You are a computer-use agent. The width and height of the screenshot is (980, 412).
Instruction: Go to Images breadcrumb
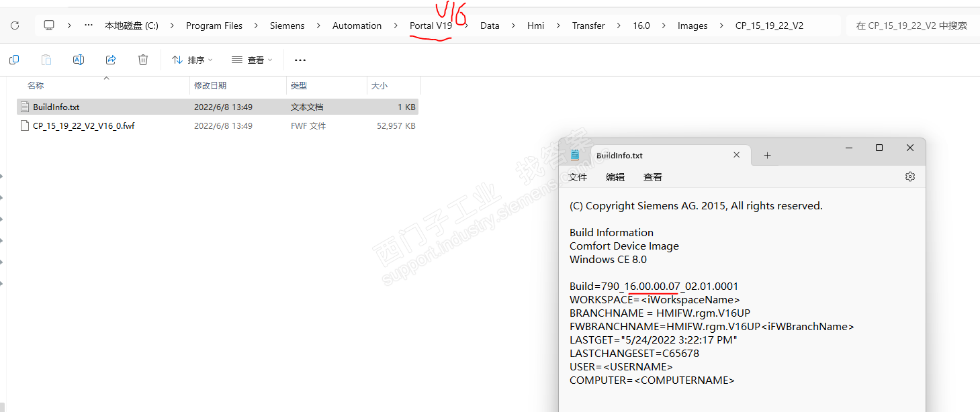point(693,25)
